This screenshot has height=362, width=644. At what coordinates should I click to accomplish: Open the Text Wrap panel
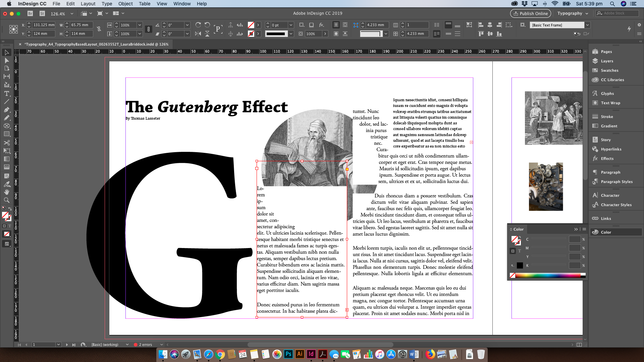pos(610,103)
